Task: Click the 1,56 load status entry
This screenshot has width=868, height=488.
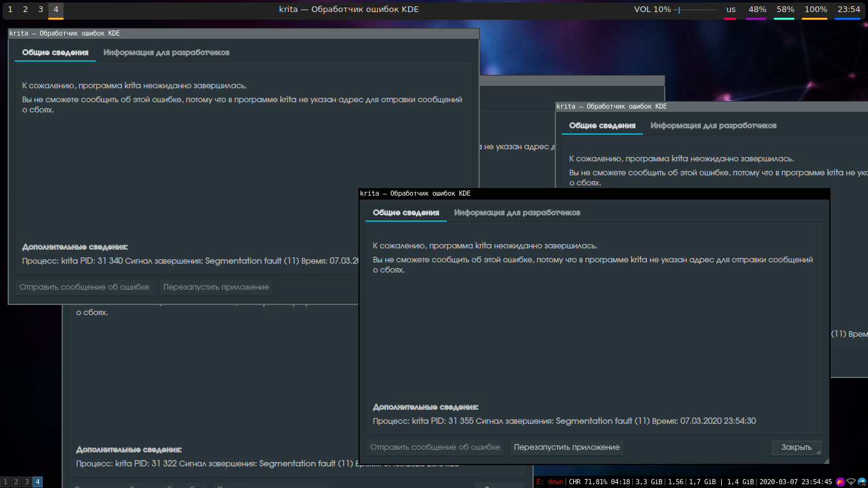Action: click(675, 482)
